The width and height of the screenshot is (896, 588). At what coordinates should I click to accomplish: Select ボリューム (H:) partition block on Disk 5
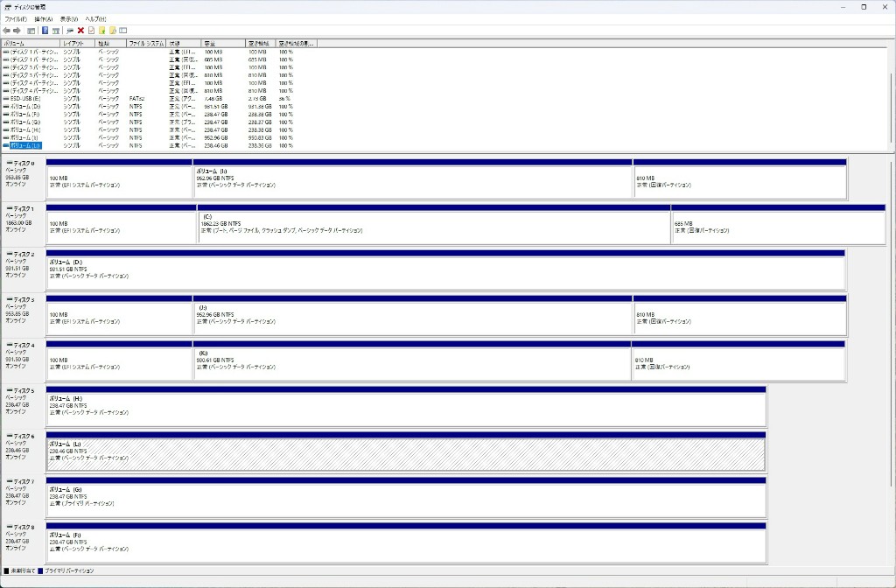(x=406, y=406)
